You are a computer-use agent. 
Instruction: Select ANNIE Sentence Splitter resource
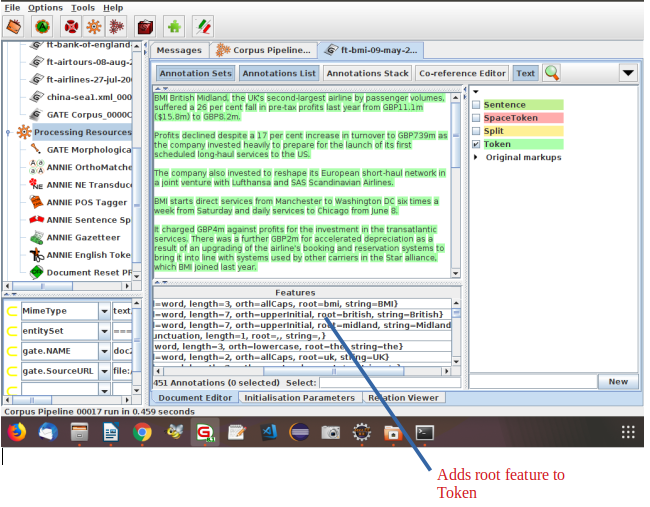click(81, 220)
